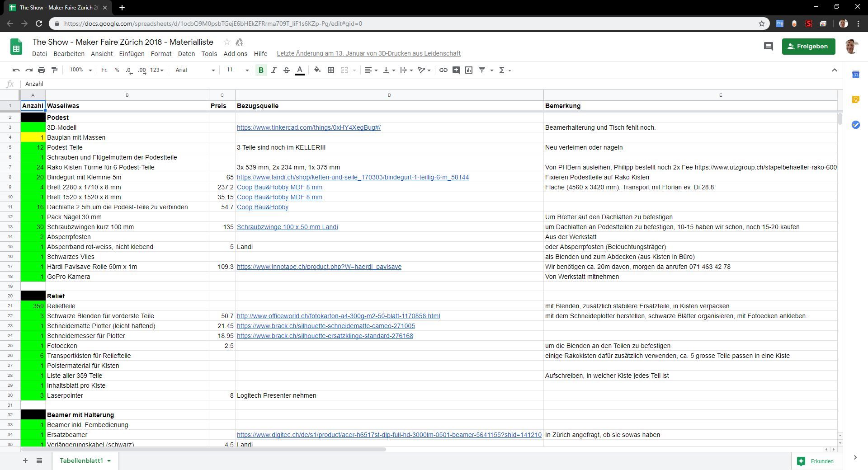Open the Datei menu

(x=39, y=53)
